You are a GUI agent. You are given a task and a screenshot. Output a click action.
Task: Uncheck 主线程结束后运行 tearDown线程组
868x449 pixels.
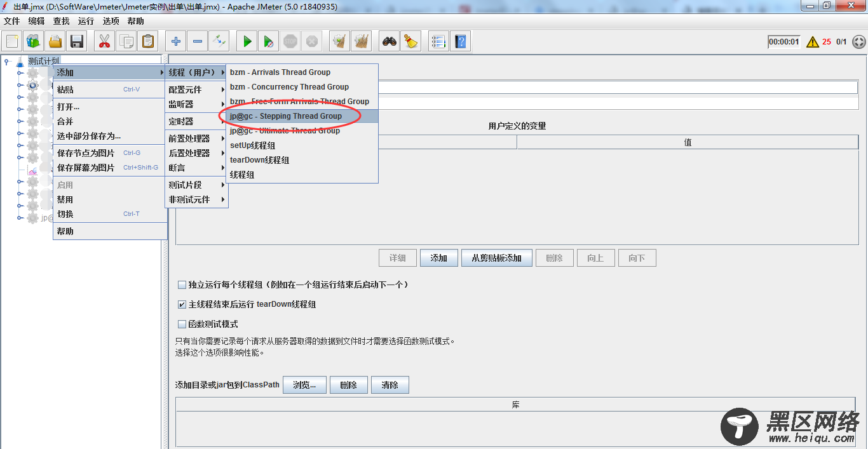[182, 304]
